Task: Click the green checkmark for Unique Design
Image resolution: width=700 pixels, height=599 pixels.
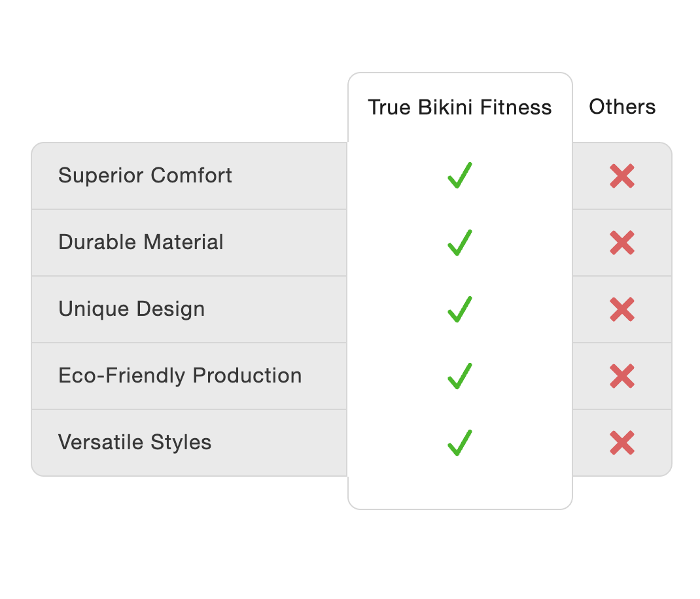Action: (x=460, y=309)
